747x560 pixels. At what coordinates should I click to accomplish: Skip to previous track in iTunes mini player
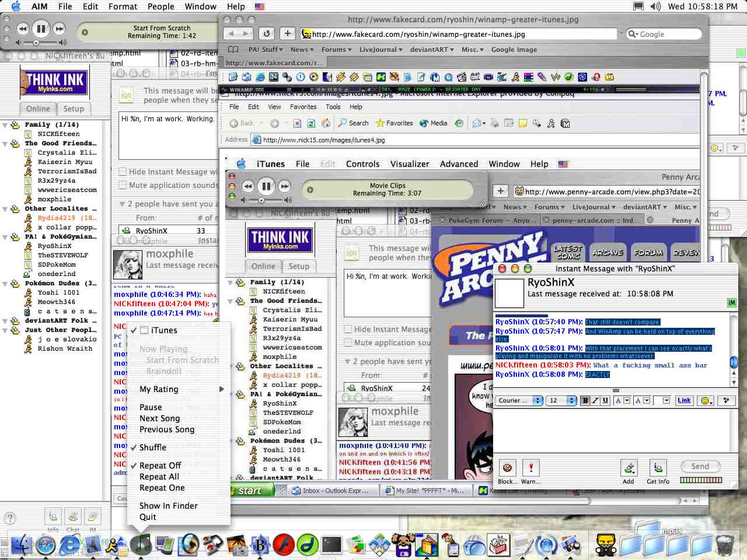pos(23,28)
